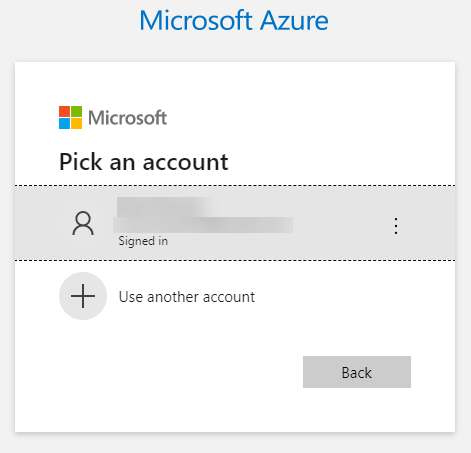Click the blue square in Microsoft logo
This screenshot has height=453, width=471.
click(64, 123)
